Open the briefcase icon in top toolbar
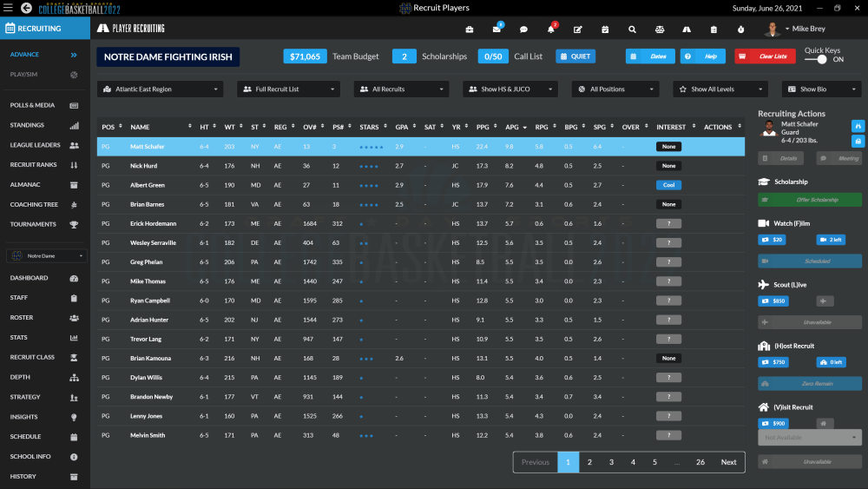868x489 pixels. coord(470,30)
